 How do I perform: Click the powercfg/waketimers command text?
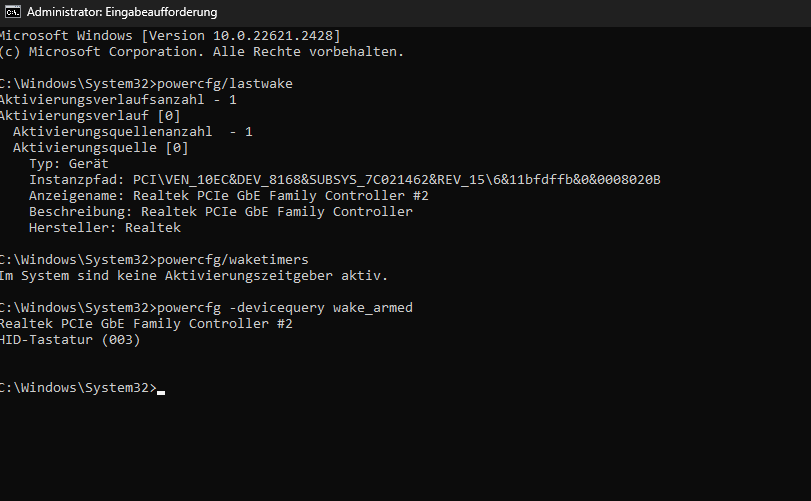point(232,260)
